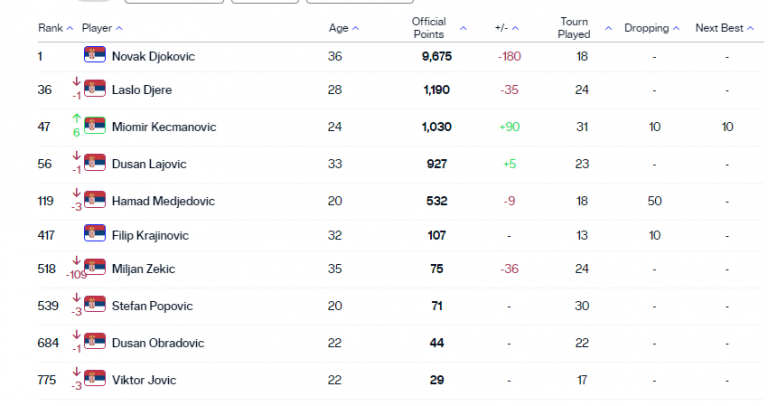Image resolution: width=768 pixels, height=406 pixels.
Task: Sort rankings by Age column
Action: (343, 28)
